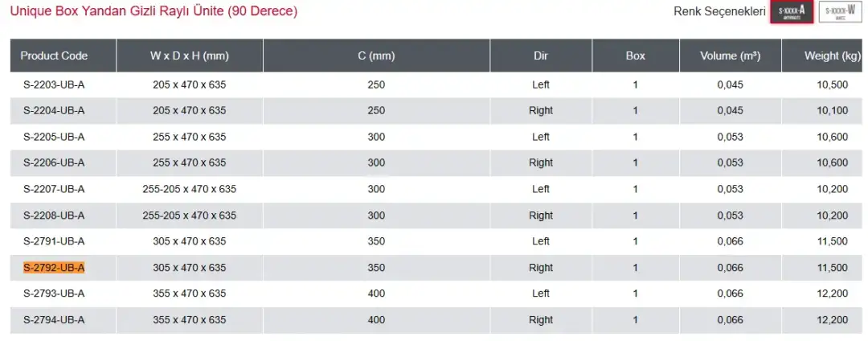The height and width of the screenshot is (341, 868).
Task: Click the Dir column header
Action: tap(541, 55)
